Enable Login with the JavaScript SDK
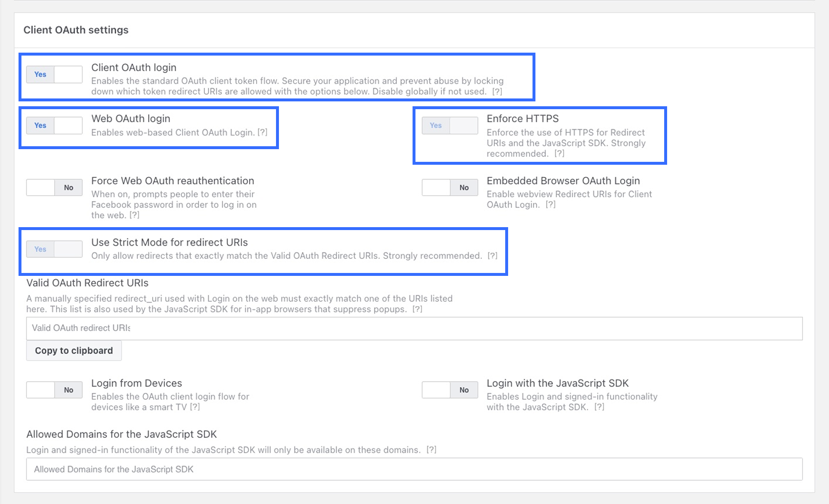829x504 pixels. coord(450,390)
